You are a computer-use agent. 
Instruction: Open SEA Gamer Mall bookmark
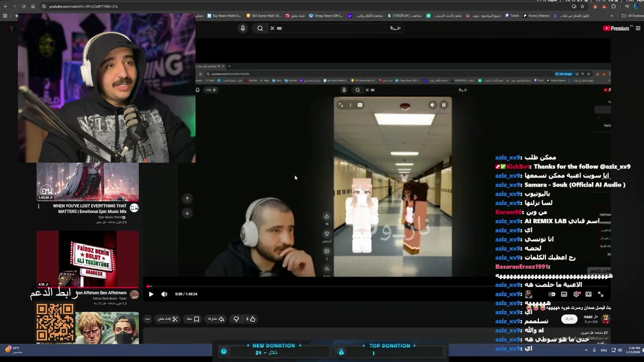point(264,16)
